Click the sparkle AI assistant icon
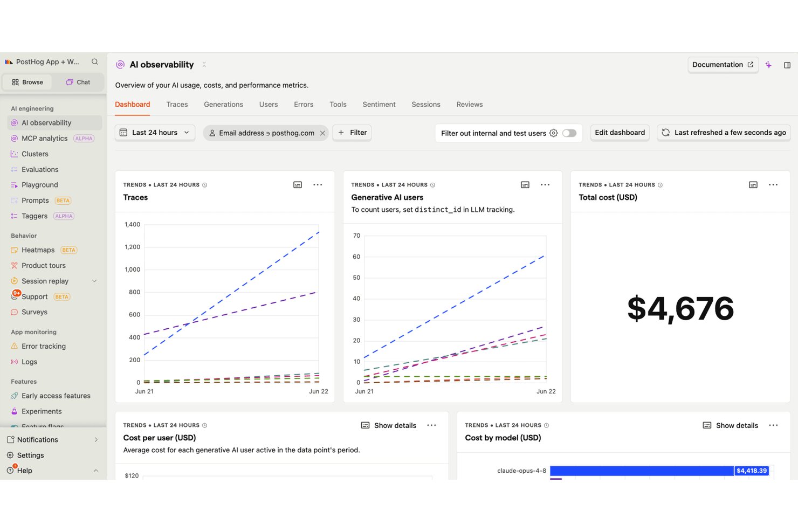 tap(768, 65)
